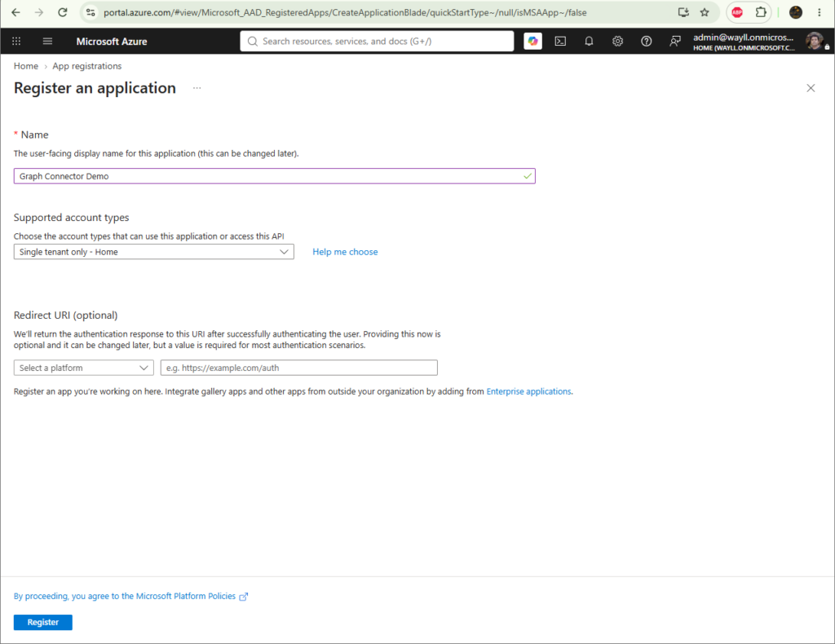Open the Help question mark icon

pyautogui.click(x=646, y=41)
